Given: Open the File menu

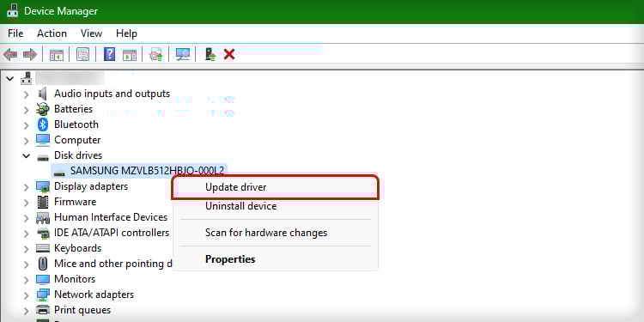Looking at the screenshot, I should coord(15,33).
